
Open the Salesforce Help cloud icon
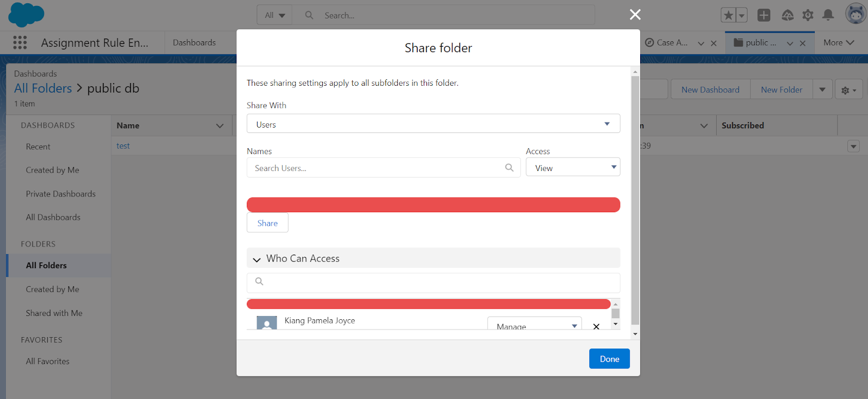tap(787, 15)
